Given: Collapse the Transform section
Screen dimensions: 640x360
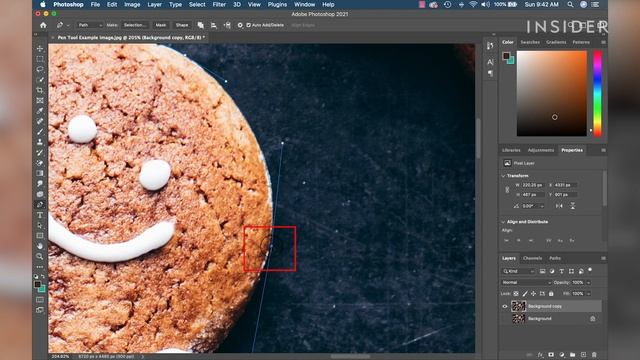Looking at the screenshot, I should pyautogui.click(x=503, y=176).
